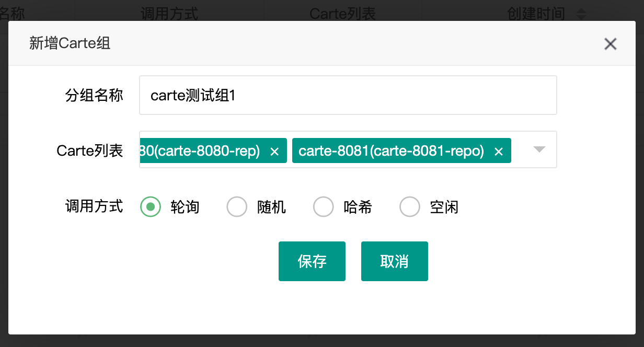Select the 空闲 calling method
The width and height of the screenshot is (644, 347).
click(x=410, y=206)
